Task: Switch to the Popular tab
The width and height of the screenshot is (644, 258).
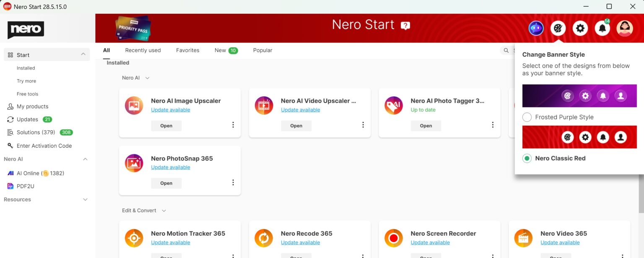Action: (x=262, y=50)
